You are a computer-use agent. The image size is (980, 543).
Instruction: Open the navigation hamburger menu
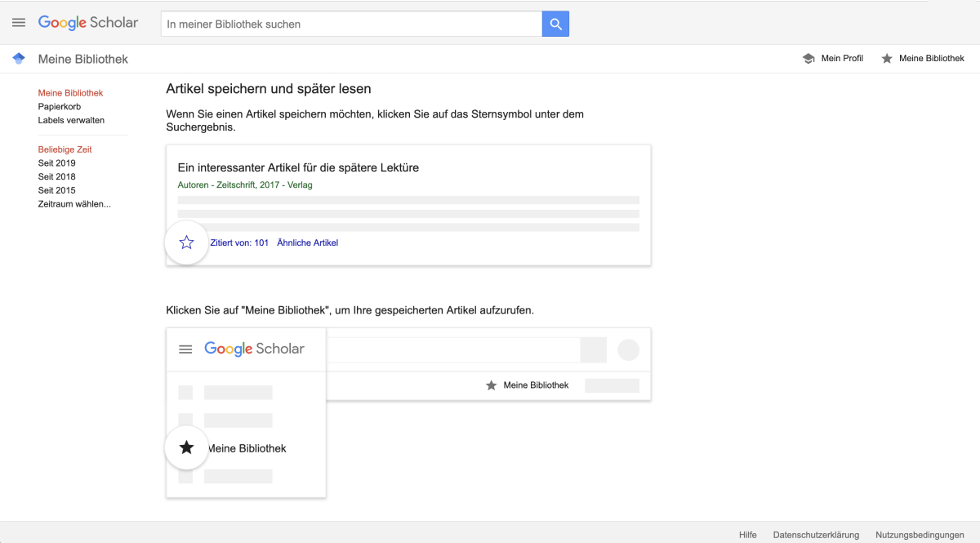pyautogui.click(x=19, y=22)
